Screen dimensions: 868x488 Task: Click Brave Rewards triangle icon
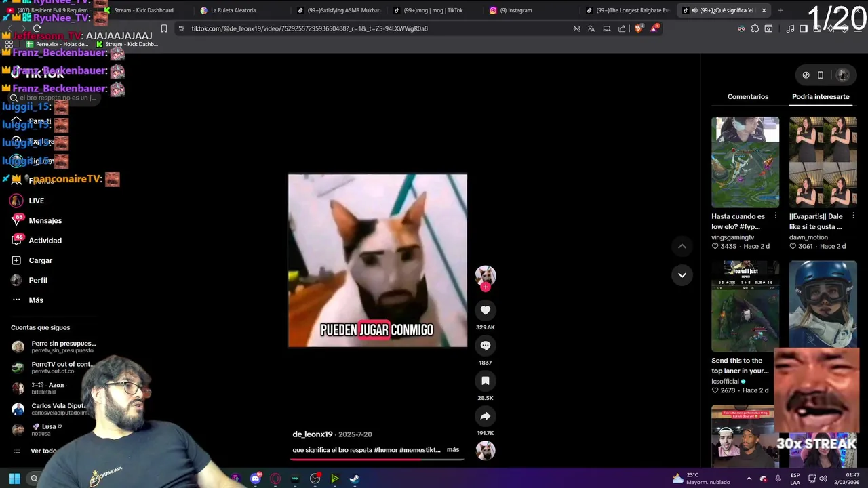654,28
